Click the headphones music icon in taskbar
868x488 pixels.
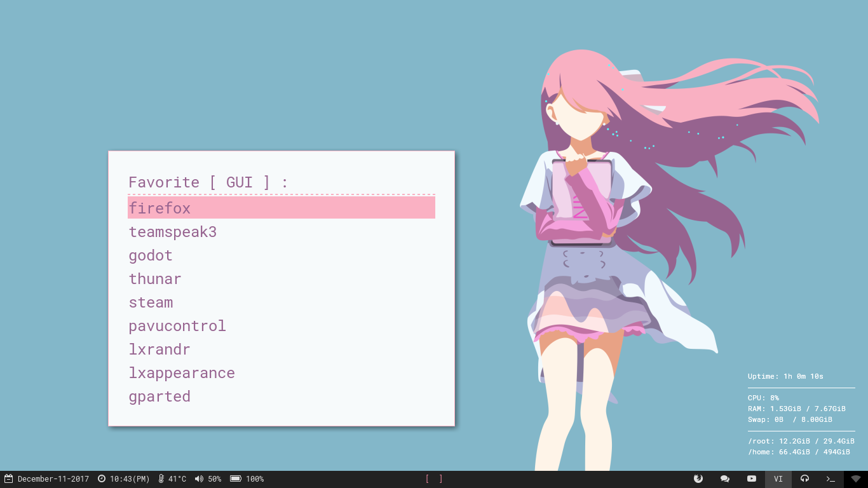804,478
